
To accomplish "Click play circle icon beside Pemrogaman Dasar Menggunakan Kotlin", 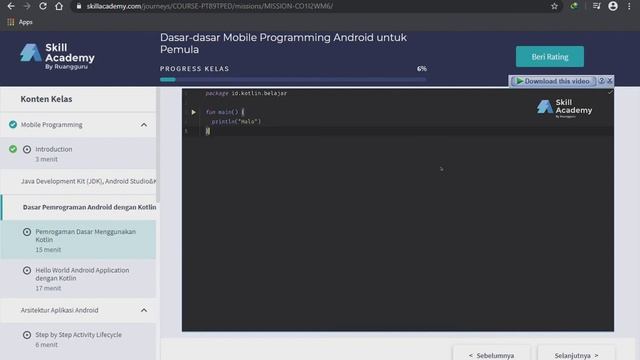I will click(27, 232).
